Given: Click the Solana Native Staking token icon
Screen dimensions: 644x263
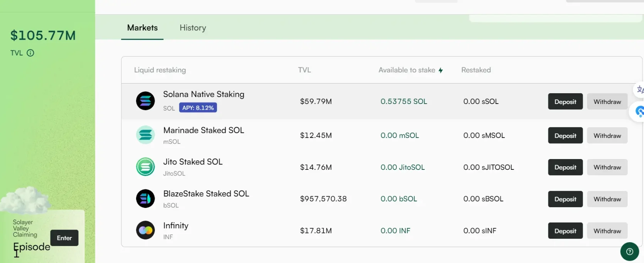Looking at the screenshot, I should pos(145,101).
